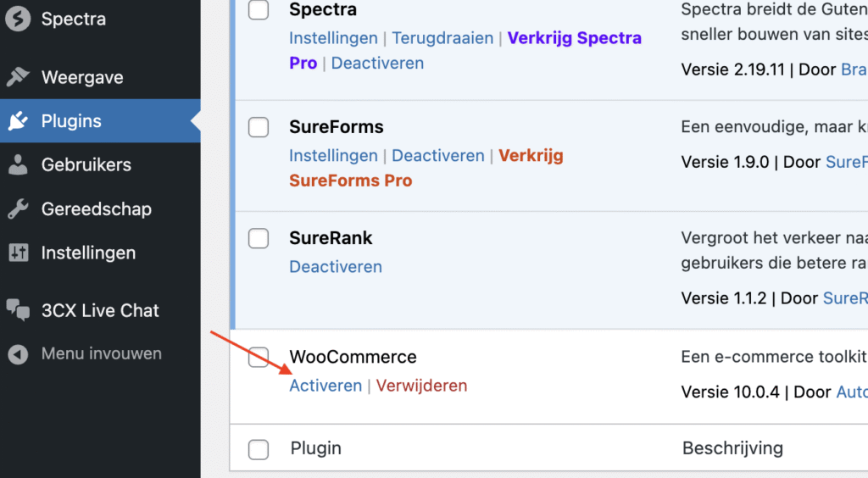Image resolution: width=868 pixels, height=478 pixels.
Task: Click the Gereedschap wrench icon
Action: pos(18,209)
